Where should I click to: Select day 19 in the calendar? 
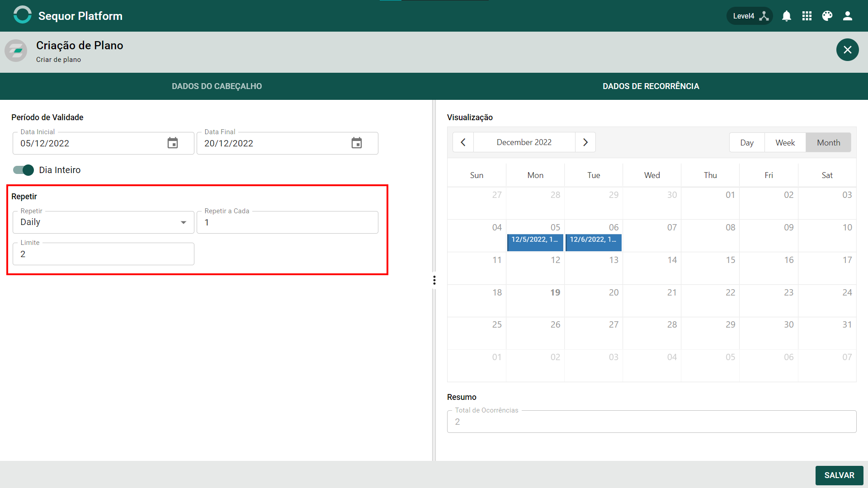click(x=535, y=300)
